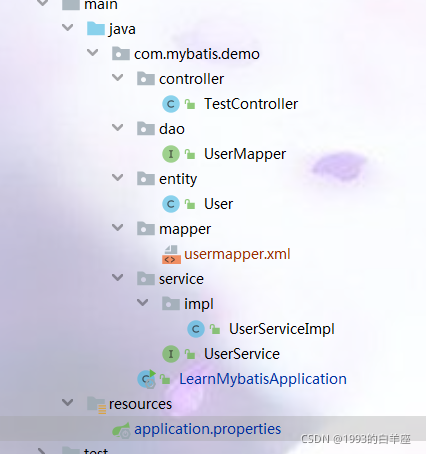Select the mapper package label
Viewport: 426px width, 454px height.
185,229
